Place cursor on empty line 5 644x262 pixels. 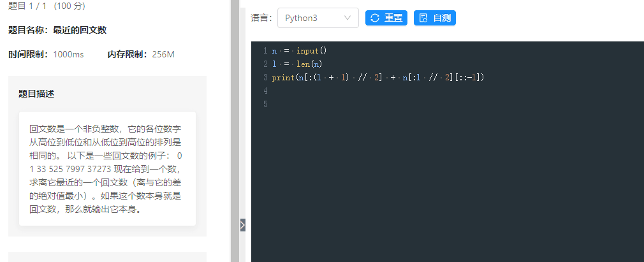(383, 105)
